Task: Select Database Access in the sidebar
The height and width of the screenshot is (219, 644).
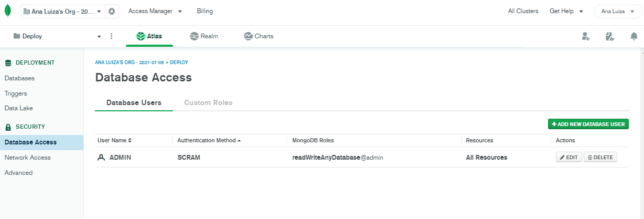Action: click(x=41, y=142)
